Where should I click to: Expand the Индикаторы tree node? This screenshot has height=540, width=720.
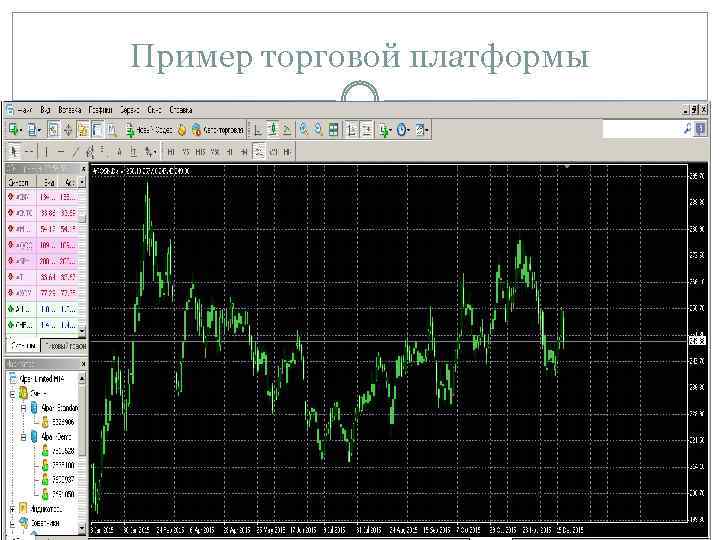[x=13, y=509]
